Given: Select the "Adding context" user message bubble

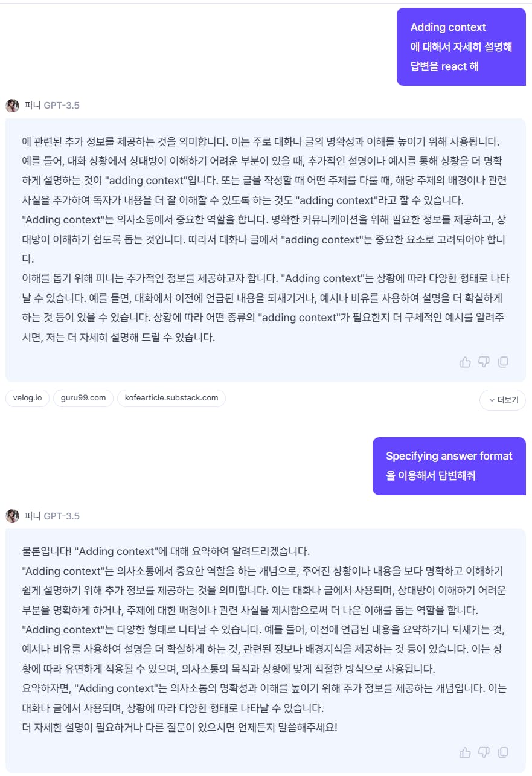Looking at the screenshot, I should (x=461, y=46).
